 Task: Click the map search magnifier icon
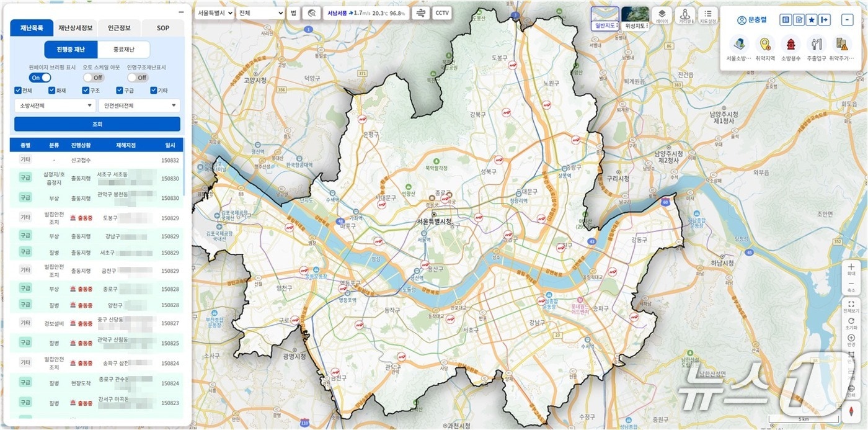[x=312, y=13]
